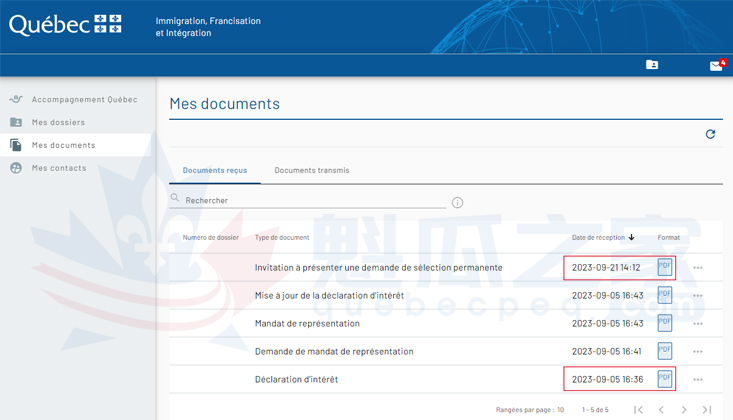Open PDF of Demande de mandat
This screenshot has width=733, height=420.
point(665,351)
